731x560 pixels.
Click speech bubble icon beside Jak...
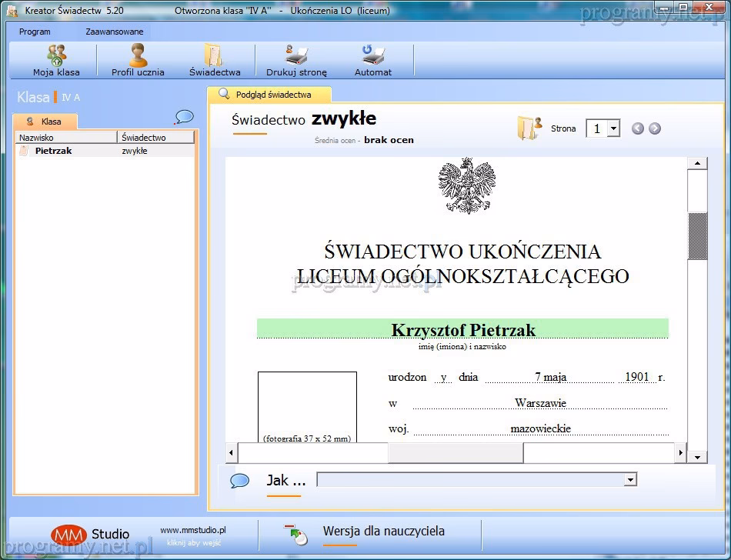click(240, 481)
